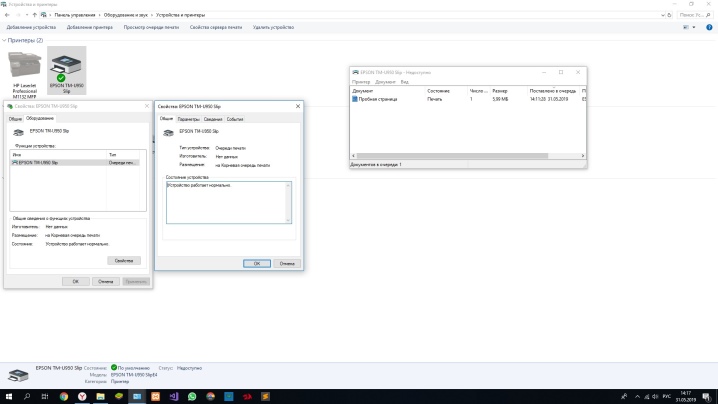Click Устройства и принтеры in breadcrumb
The width and height of the screenshot is (718, 404).
[180, 15]
